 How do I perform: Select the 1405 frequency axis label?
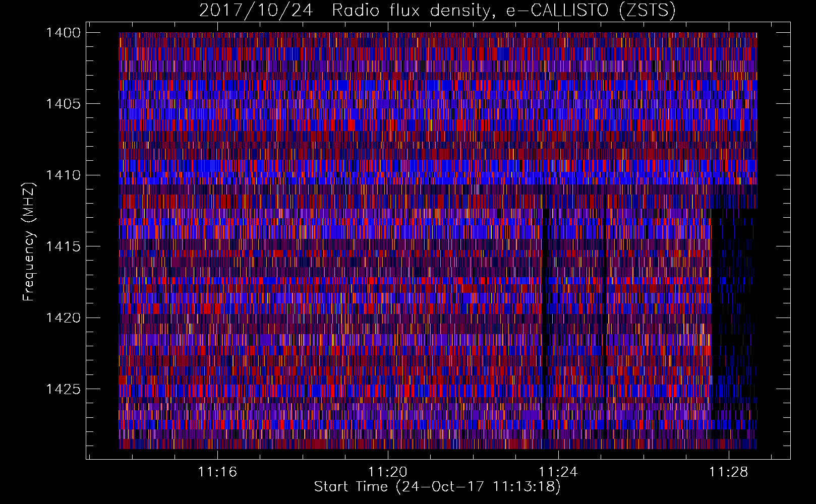coord(63,104)
